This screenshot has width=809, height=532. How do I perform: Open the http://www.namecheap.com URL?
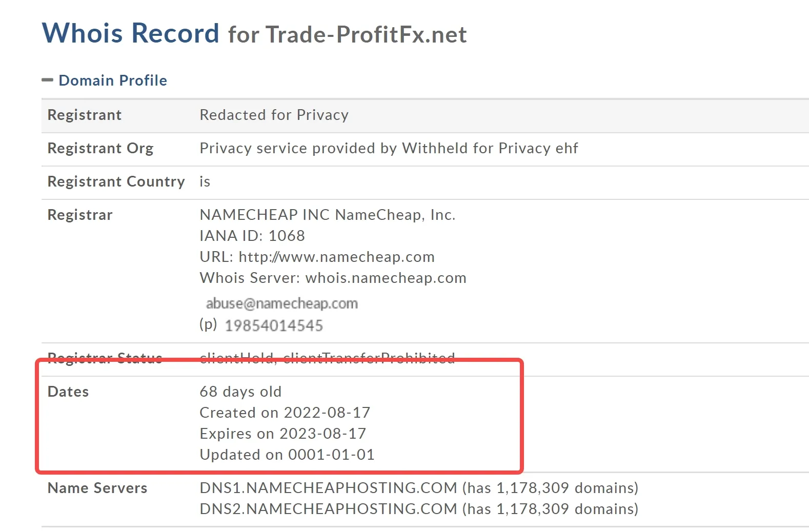coord(337,257)
